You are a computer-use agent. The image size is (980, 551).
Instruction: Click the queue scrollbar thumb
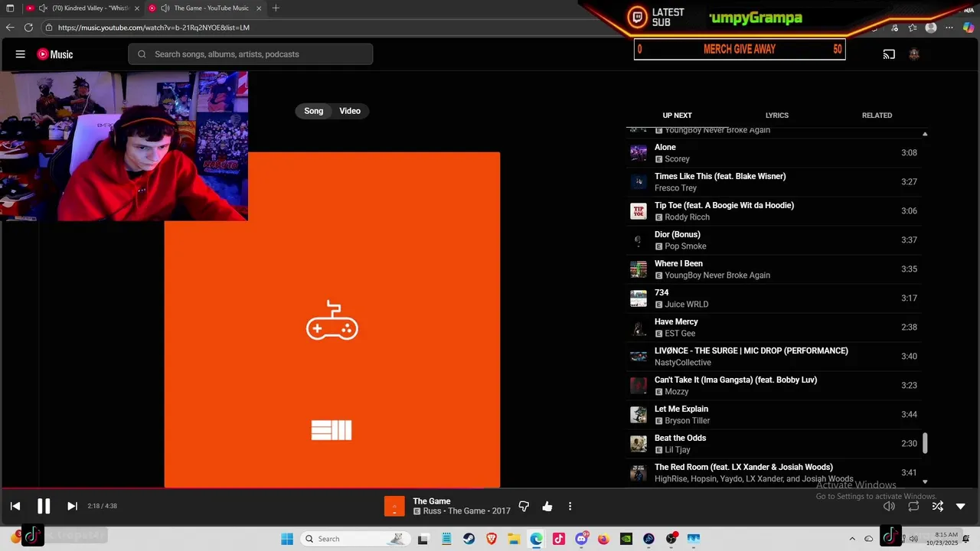pos(925,442)
